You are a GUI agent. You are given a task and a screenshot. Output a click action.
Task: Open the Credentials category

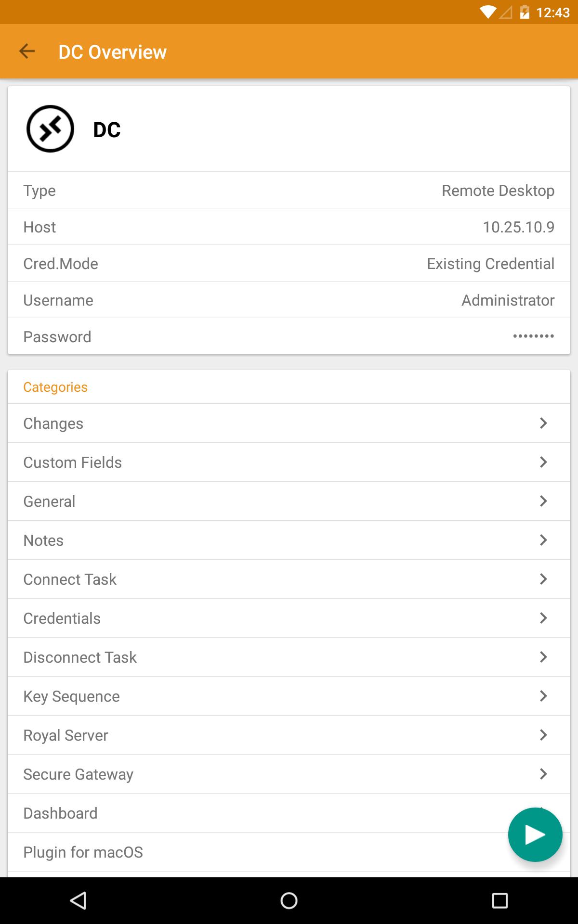289,618
